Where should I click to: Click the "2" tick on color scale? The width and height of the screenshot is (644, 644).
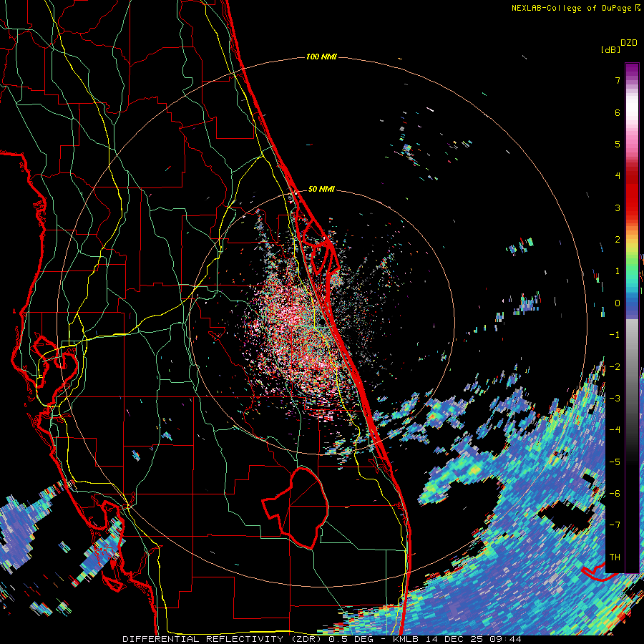coord(618,240)
